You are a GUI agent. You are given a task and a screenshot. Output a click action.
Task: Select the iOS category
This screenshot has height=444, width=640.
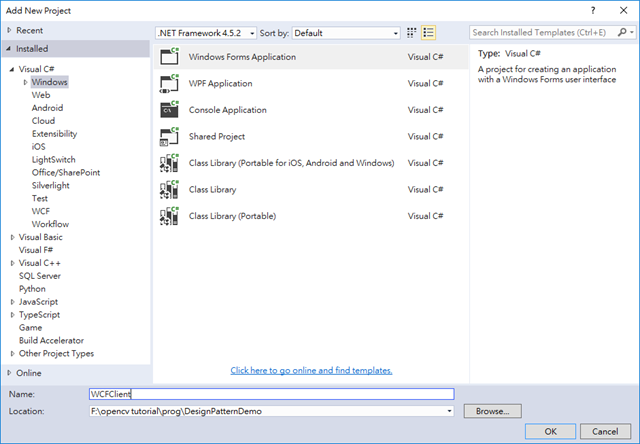tap(38, 147)
